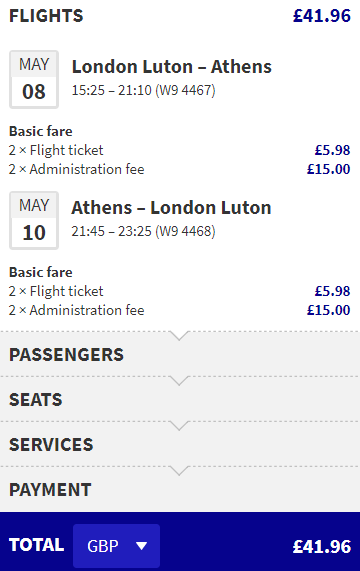Open the PAYMENT section

pyautogui.click(x=180, y=489)
